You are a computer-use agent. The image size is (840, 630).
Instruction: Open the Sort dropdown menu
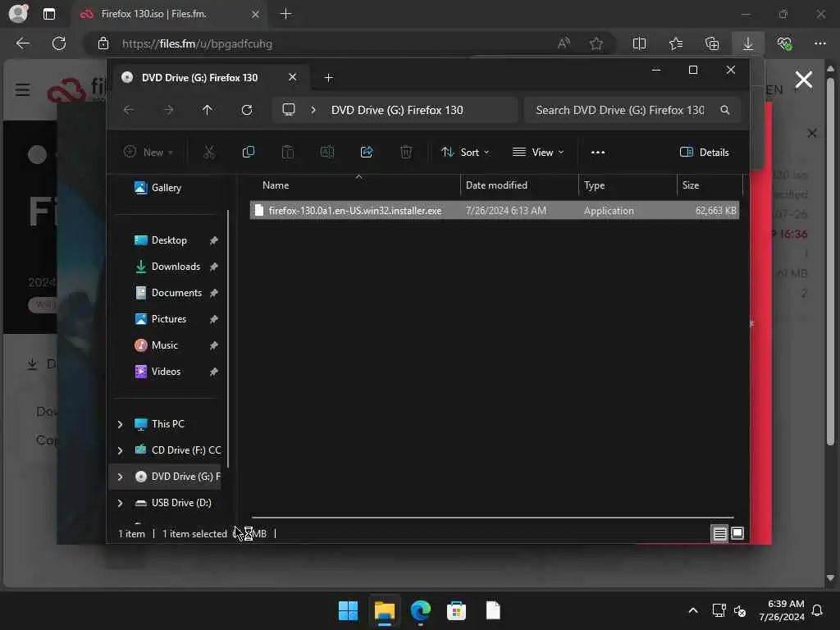coord(465,152)
